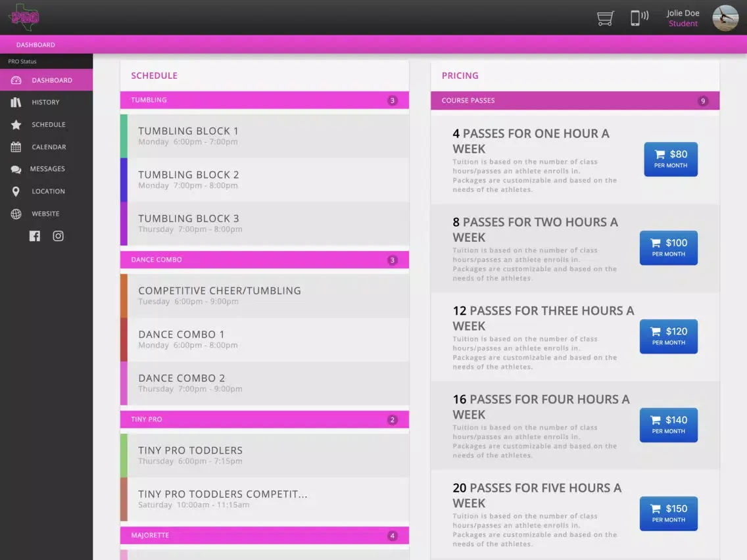Click '12 Passes for Three Hours a Week' title
This screenshot has height=560, width=747.
[543, 318]
